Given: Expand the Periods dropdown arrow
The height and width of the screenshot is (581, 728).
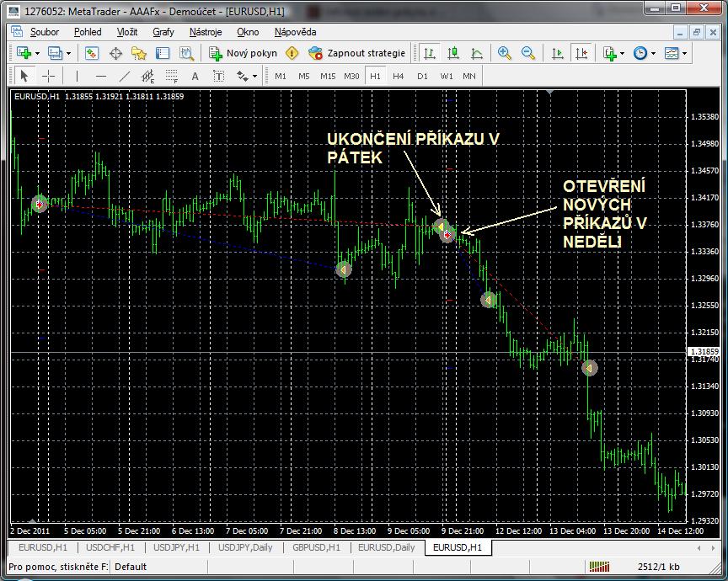Looking at the screenshot, I should pos(653,54).
